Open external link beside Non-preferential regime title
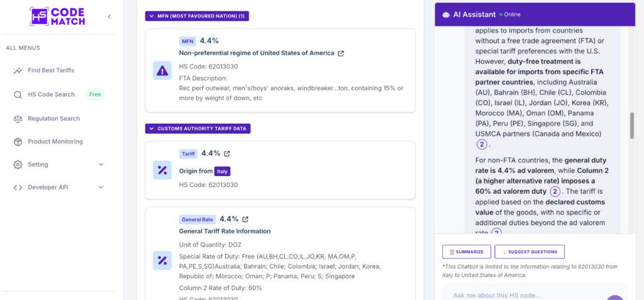Screen dimensions: 644x300 click(x=341, y=53)
